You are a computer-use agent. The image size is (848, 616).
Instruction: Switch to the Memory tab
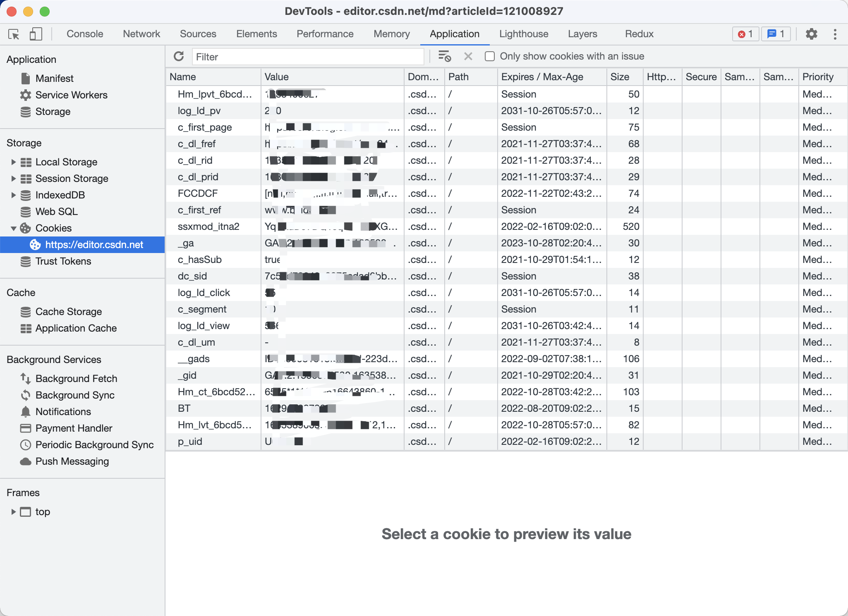coord(392,34)
